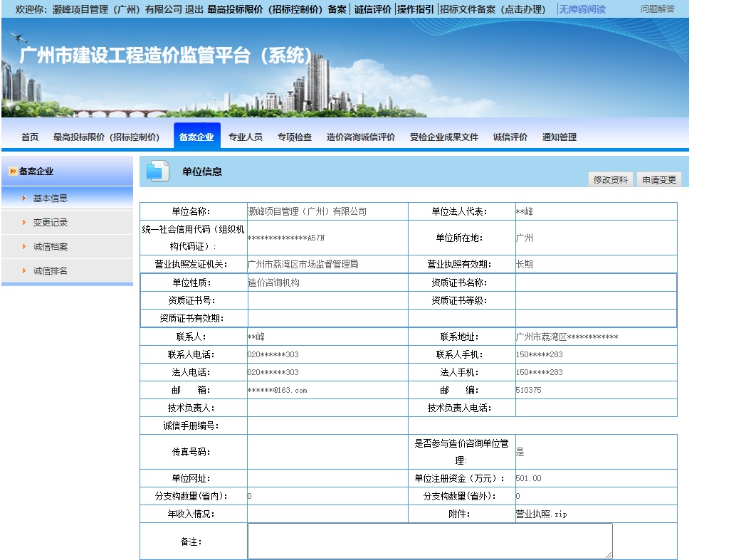The height and width of the screenshot is (560, 746).
Task: Open 无障碍阅读 accessibility link
Action: coord(582,9)
